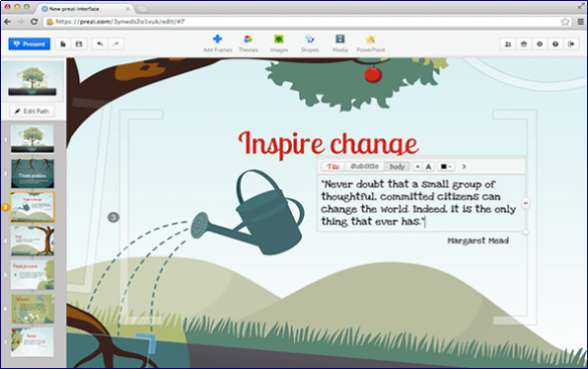Click the browser address bar
Viewport: 588px width, 369px height.
(308, 22)
